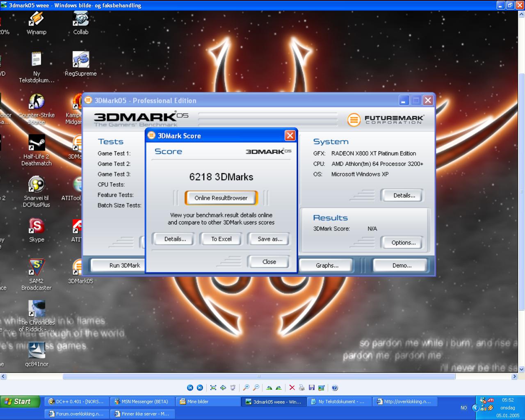Select the Counter-Strike Source shortcut

(x=37, y=110)
